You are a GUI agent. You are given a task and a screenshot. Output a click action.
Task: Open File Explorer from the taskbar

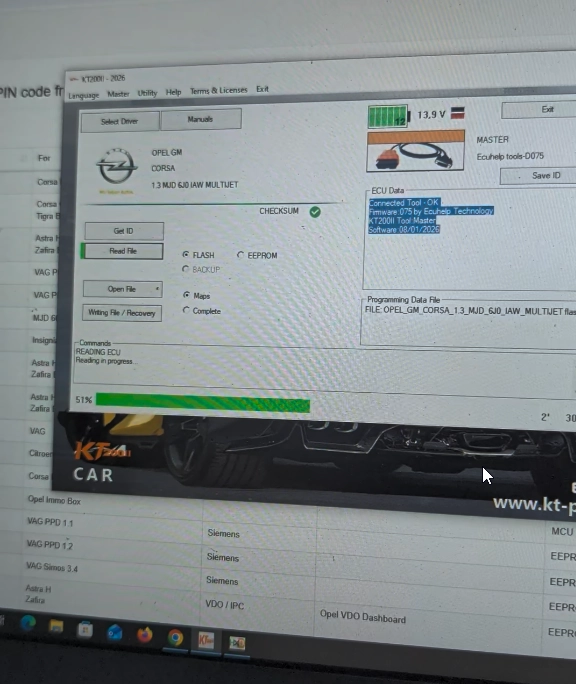click(x=56, y=627)
